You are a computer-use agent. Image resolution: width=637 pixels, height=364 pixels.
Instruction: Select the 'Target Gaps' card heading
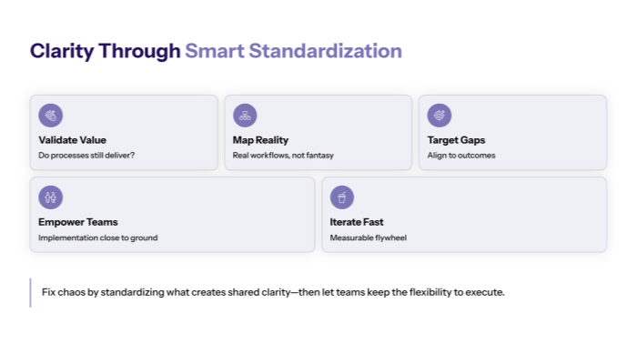click(456, 140)
